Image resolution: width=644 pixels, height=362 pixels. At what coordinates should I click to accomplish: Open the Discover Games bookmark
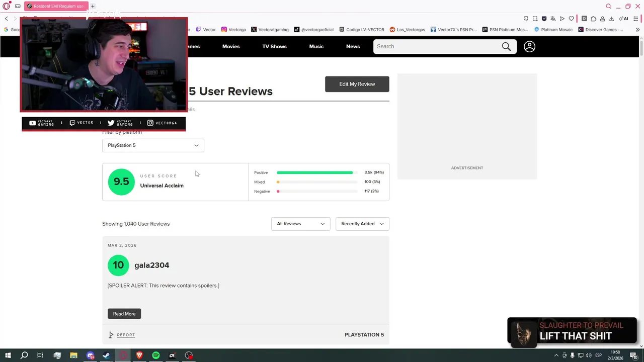click(x=601, y=30)
